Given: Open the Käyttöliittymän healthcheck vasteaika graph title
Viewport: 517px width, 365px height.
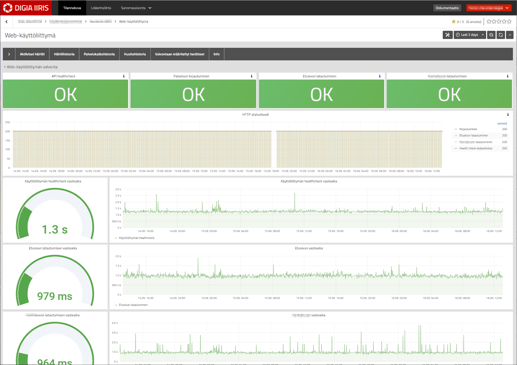Looking at the screenshot, I should (309, 181).
